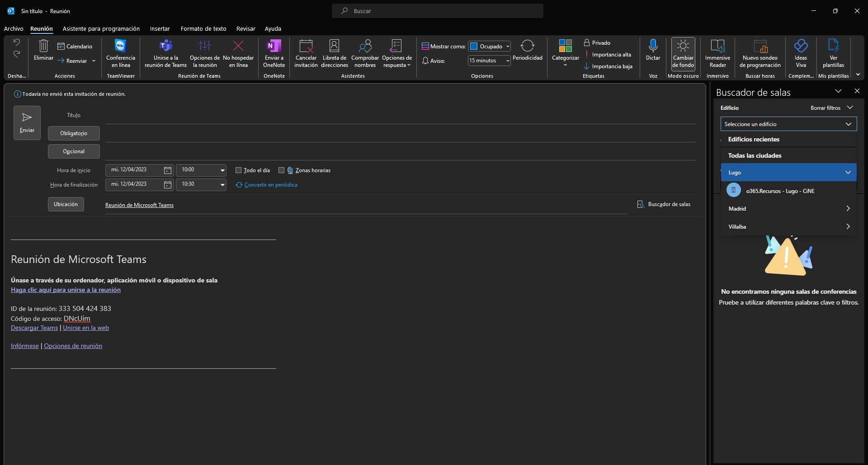The height and width of the screenshot is (465, 868).
Task: Click Ver plantillas
Action: point(833,53)
